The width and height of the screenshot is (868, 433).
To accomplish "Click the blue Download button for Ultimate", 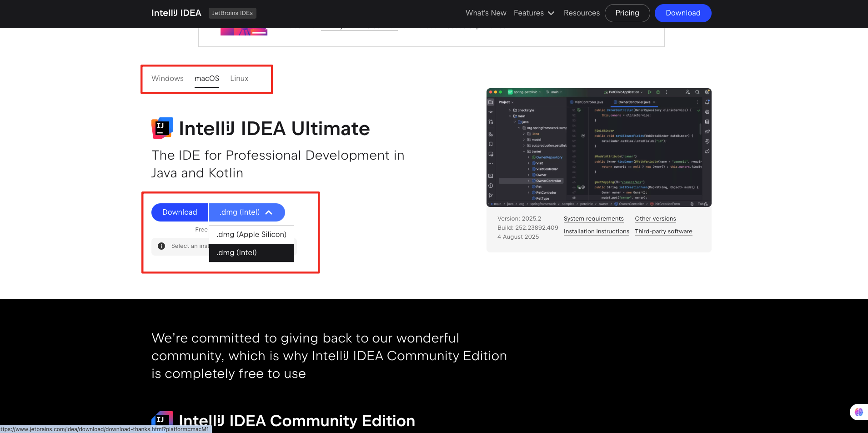I will pyautogui.click(x=180, y=212).
